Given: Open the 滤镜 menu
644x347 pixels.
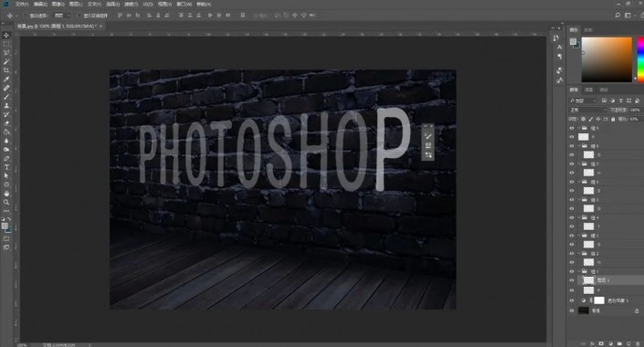Looking at the screenshot, I should click(x=131, y=4).
